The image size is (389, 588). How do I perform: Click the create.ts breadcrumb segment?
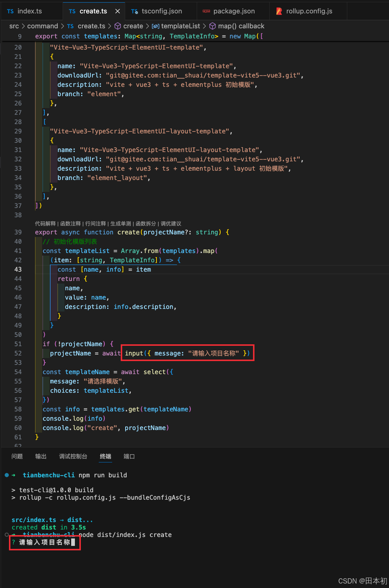[91, 26]
